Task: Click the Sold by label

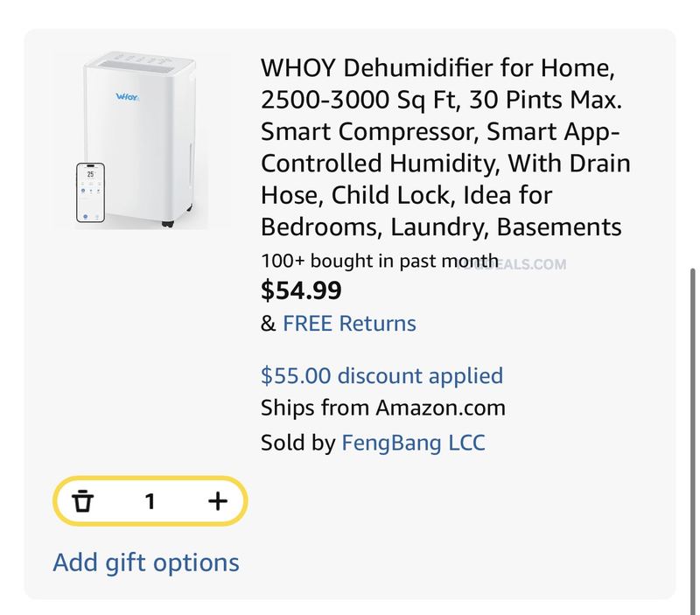Action: [297, 443]
